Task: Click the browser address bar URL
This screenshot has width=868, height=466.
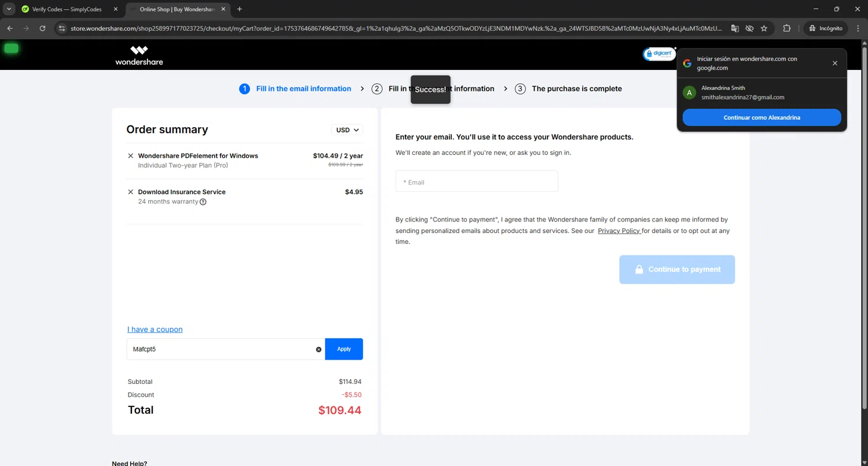Action: tap(396, 28)
